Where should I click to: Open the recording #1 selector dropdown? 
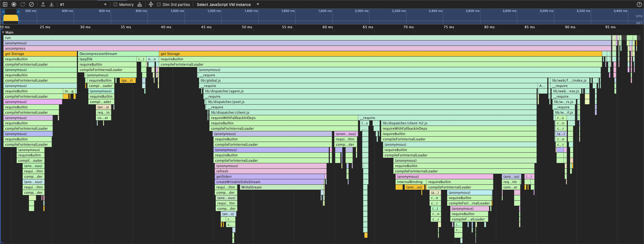pos(83,4)
